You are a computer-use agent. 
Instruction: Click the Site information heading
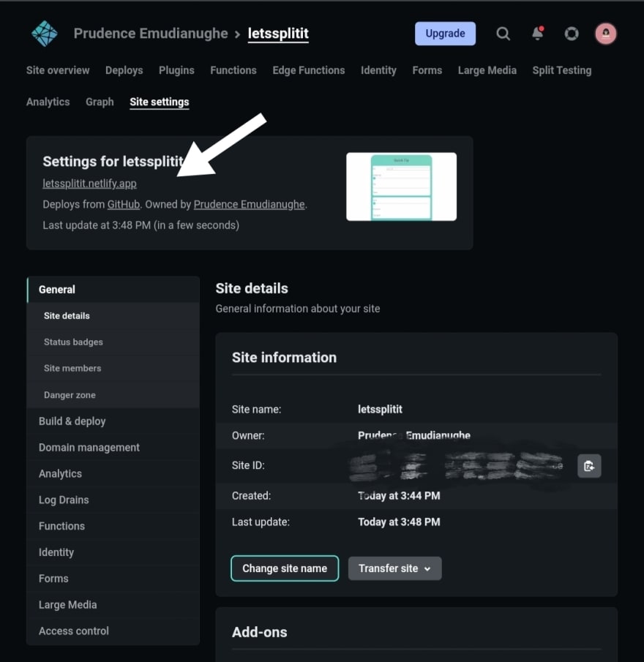pos(284,358)
